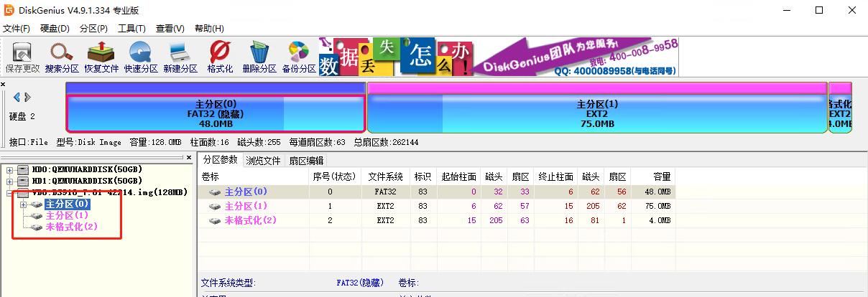Click the HD0 QEMU hard disk icon

click(23, 170)
